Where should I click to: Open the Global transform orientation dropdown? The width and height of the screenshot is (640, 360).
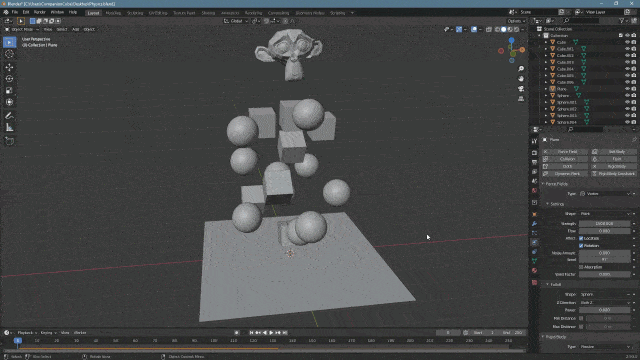tap(236, 21)
